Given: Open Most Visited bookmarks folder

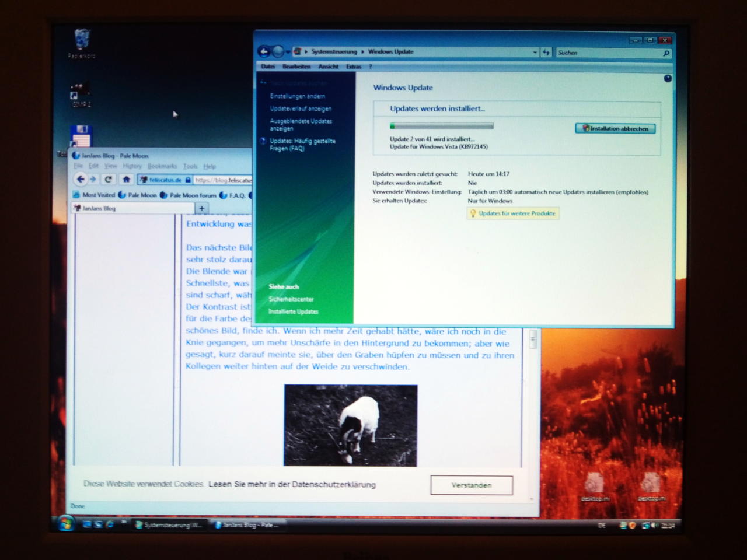Looking at the screenshot, I should click(93, 195).
